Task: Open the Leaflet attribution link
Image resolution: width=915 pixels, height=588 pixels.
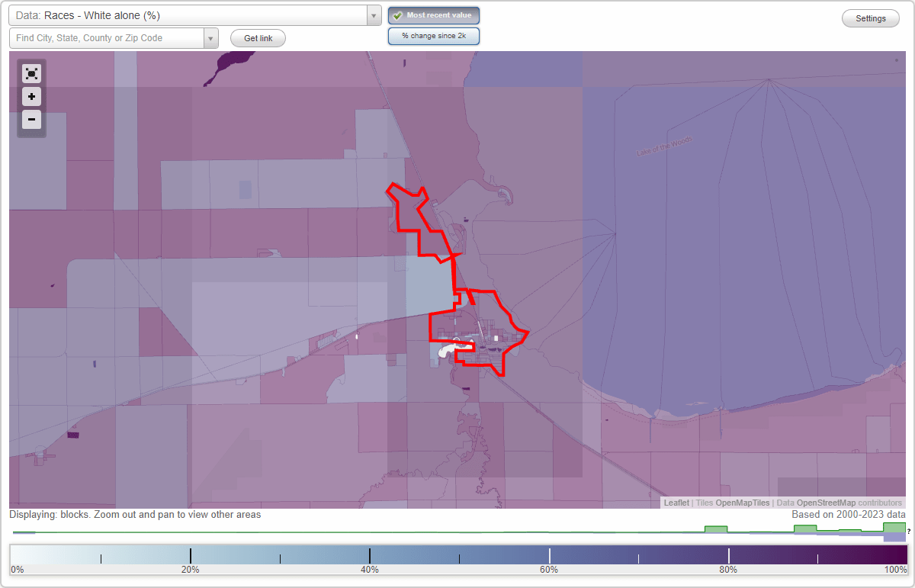Action: pos(676,503)
